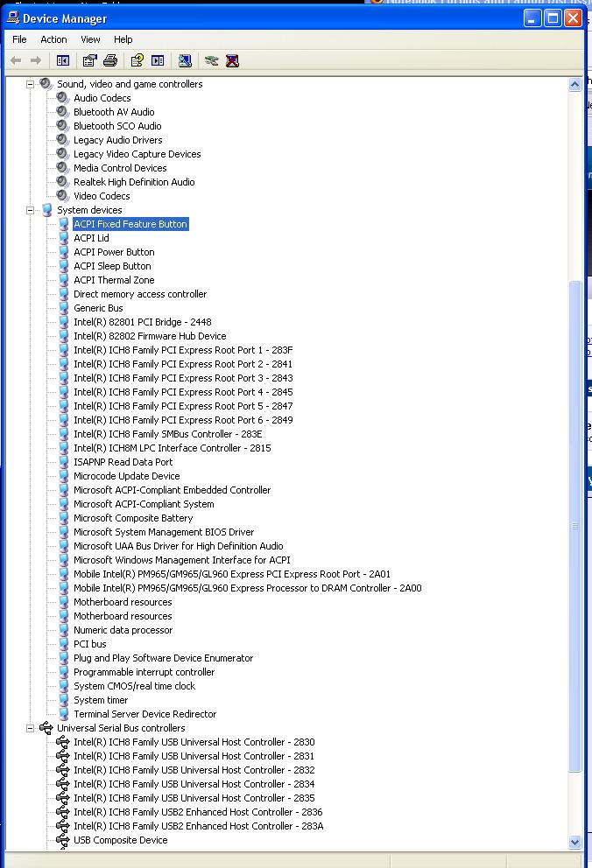Select ACPI Power Button entry
Screen dimensions: 592x868
pyautogui.click(x=114, y=252)
